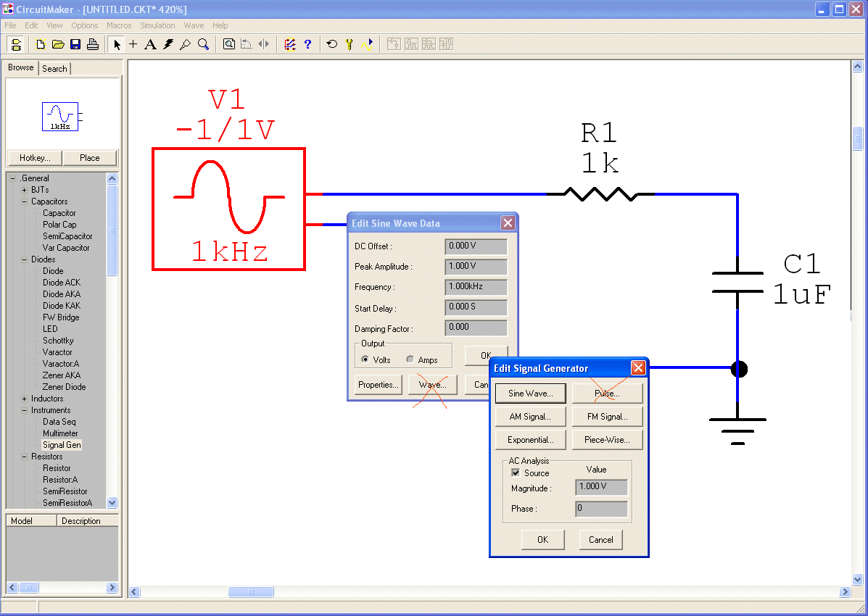
Task: Switch to the Search tab
Action: [x=54, y=68]
